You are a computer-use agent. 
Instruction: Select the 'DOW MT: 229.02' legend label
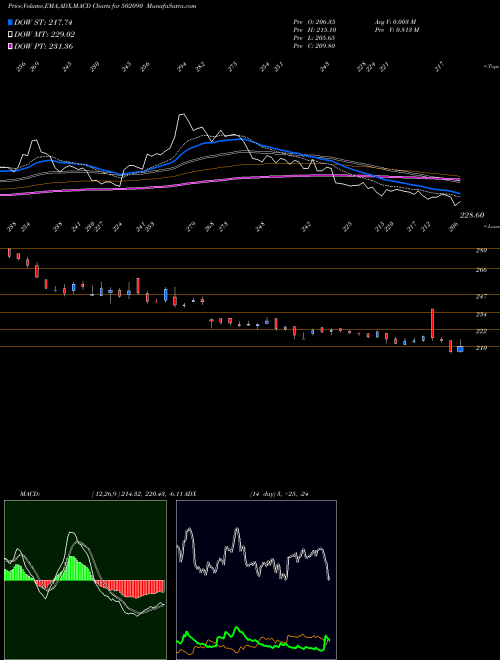[x=45, y=35]
